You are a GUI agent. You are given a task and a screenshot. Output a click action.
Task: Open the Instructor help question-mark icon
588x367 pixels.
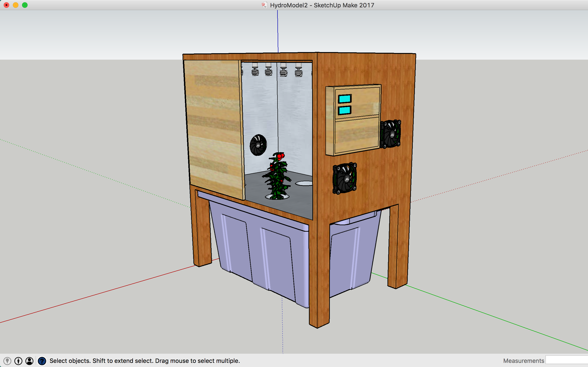tap(42, 361)
